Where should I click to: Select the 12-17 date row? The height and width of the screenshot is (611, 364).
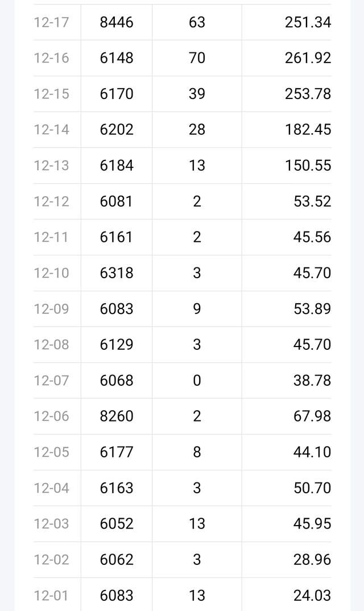point(183,22)
